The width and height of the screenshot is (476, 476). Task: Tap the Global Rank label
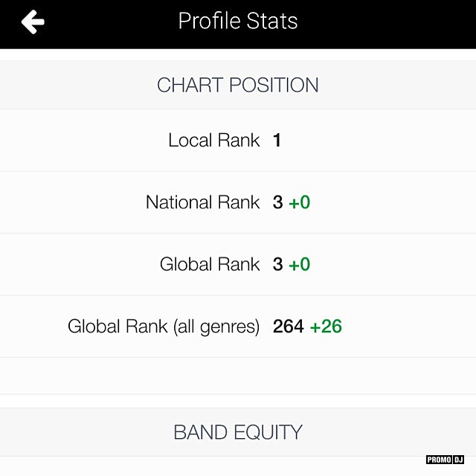point(210,264)
